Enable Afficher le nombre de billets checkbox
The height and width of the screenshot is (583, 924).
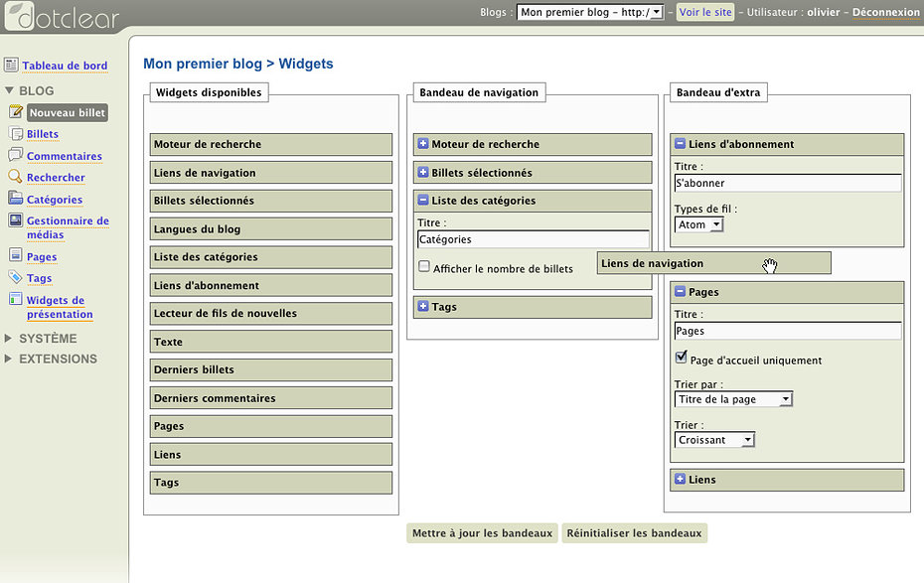[424, 267]
